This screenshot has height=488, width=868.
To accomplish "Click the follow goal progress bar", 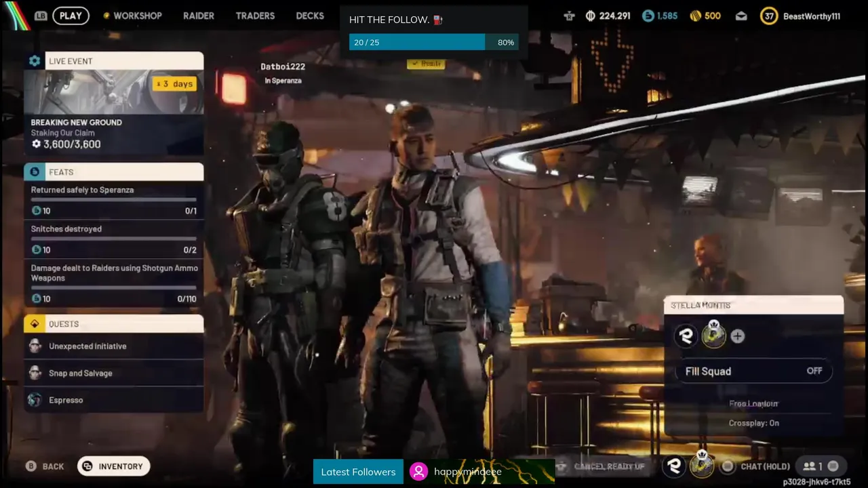I will click(x=434, y=42).
